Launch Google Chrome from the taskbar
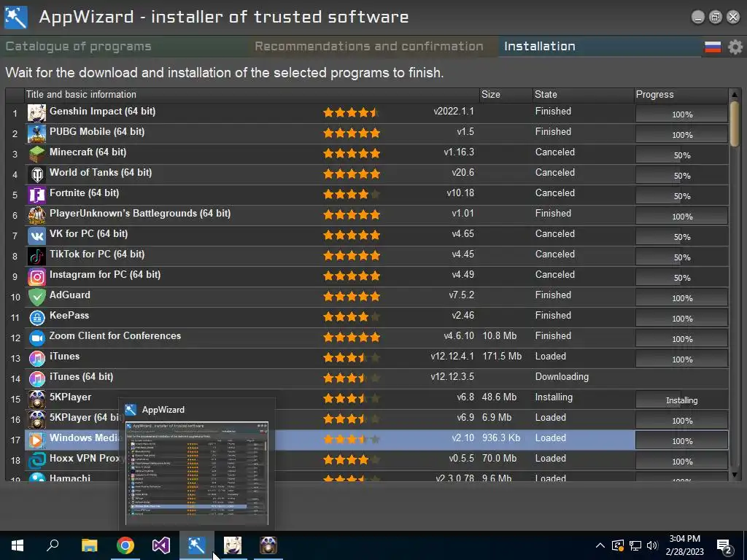The image size is (747, 560). 125,545
